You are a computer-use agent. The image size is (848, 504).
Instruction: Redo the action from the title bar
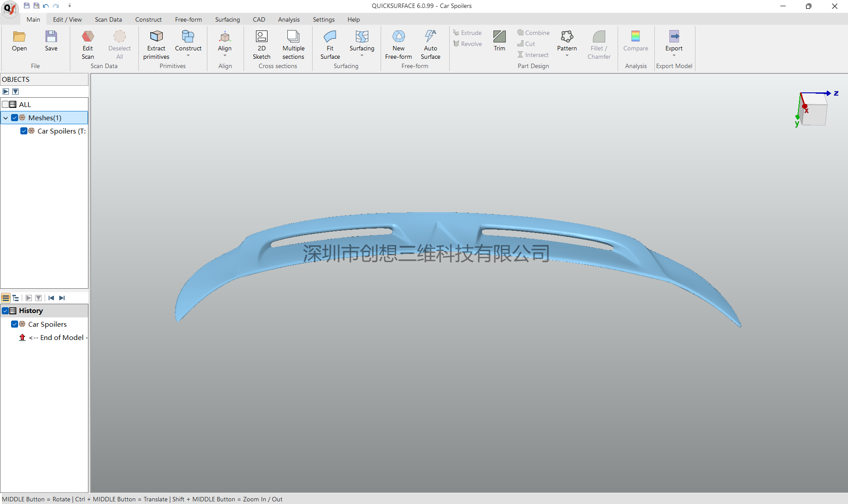click(56, 6)
